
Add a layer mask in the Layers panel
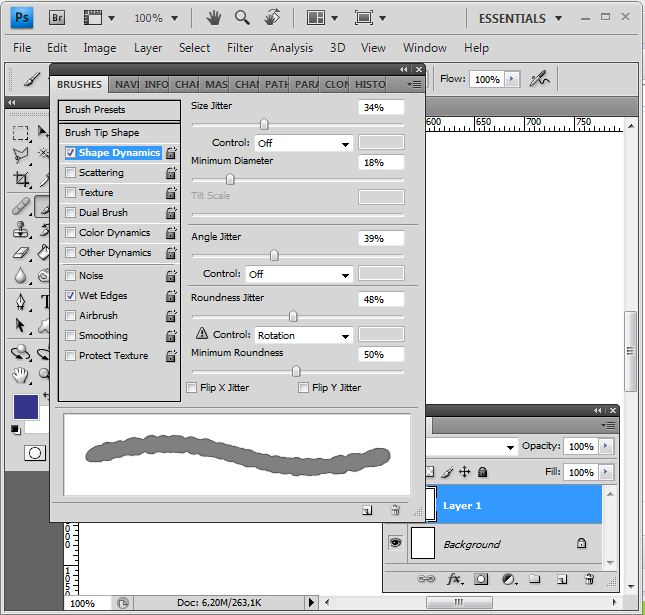click(x=481, y=579)
